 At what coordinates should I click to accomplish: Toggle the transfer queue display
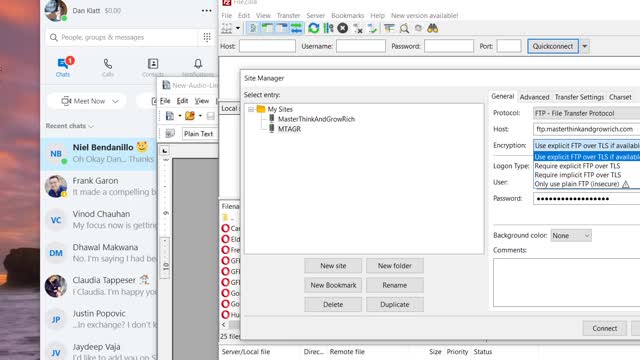tap(296, 28)
